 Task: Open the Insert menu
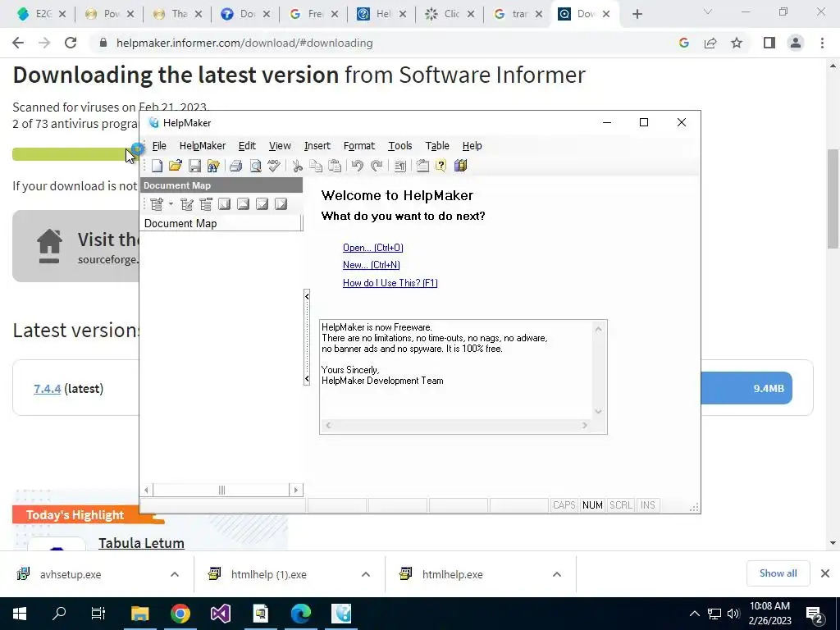point(317,146)
